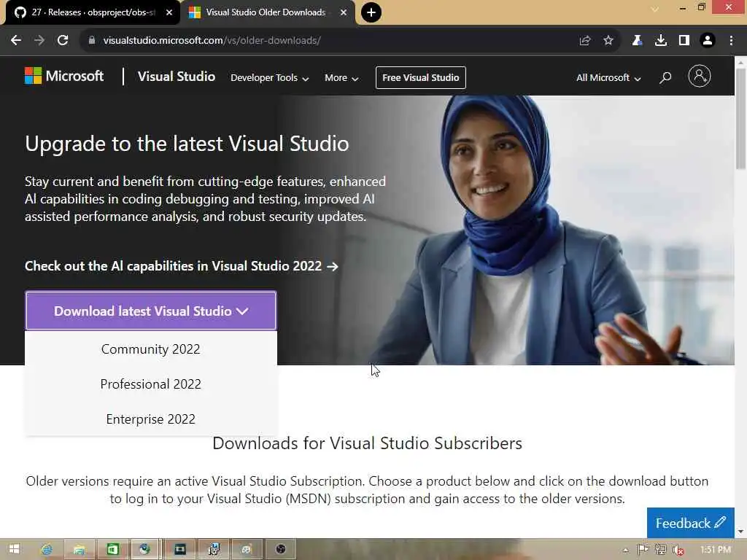Viewport: 747px width, 560px height.
Task: Toggle the browser side panel icon
Action: click(684, 41)
